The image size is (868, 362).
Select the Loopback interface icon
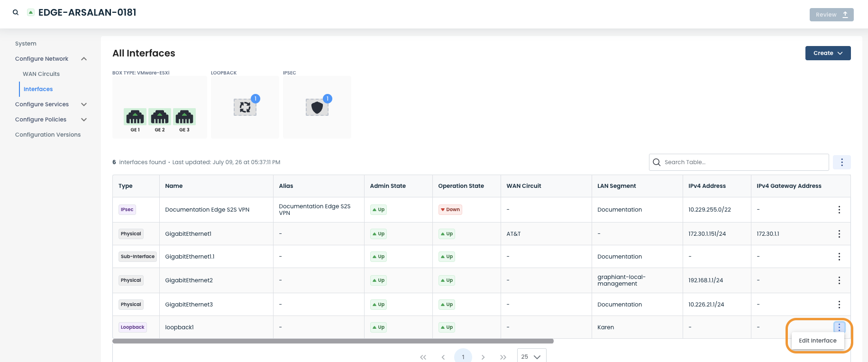point(245,107)
